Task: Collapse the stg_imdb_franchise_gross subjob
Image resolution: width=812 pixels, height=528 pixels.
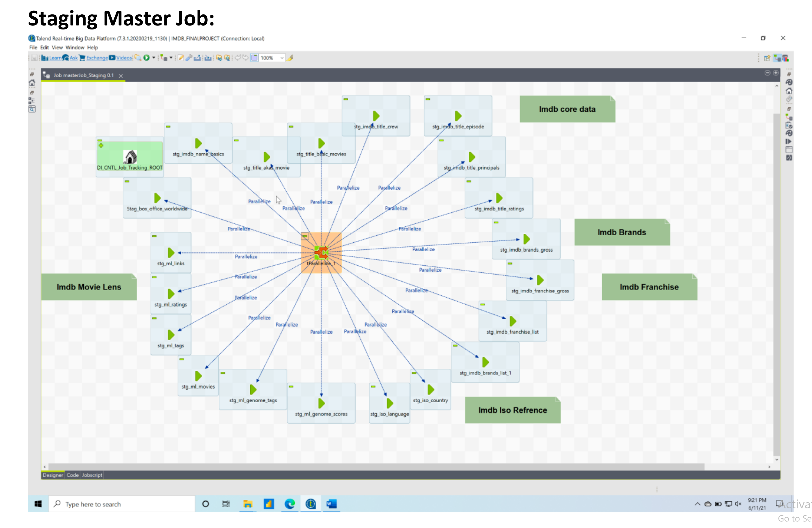Action: (510, 264)
